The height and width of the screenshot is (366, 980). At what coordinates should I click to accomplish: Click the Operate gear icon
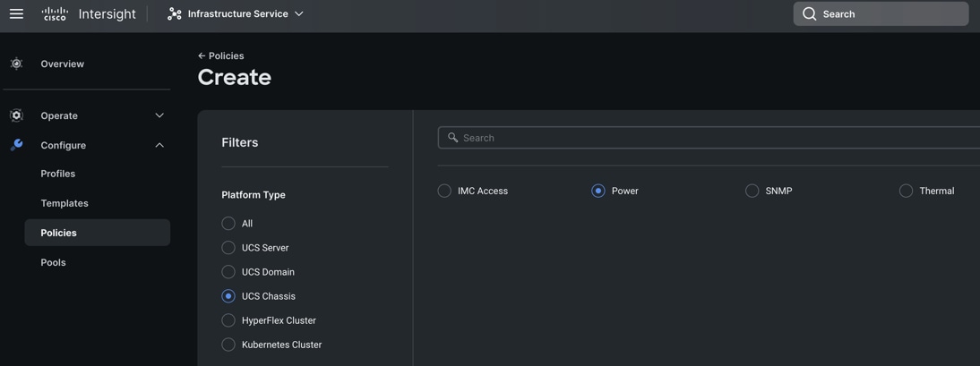[x=16, y=115]
